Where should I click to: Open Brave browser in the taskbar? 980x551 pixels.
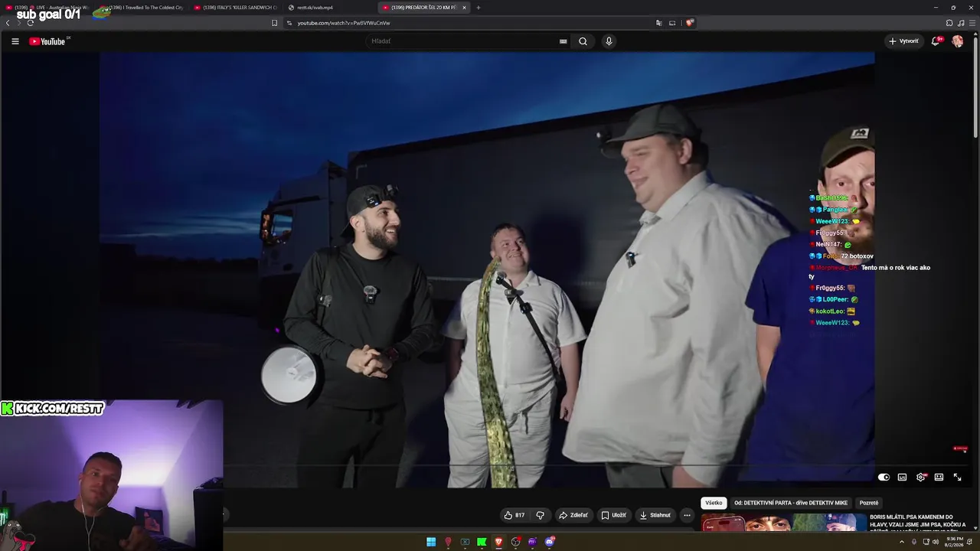pos(498,542)
